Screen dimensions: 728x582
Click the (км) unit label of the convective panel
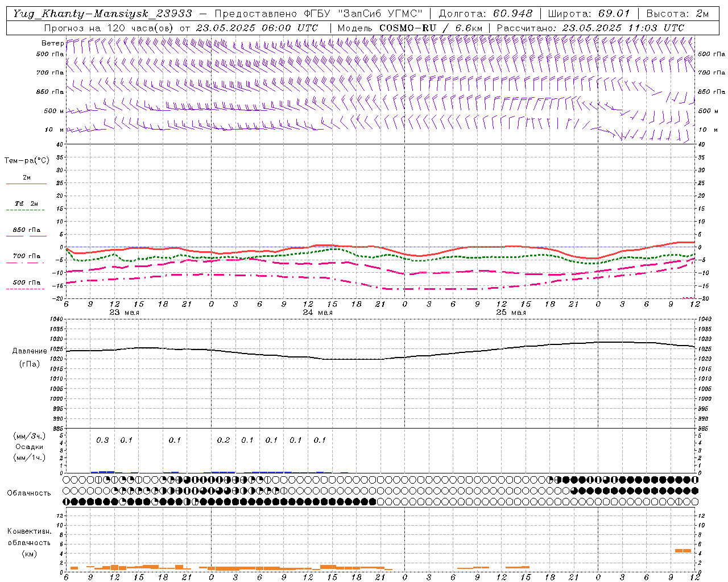coord(29,554)
